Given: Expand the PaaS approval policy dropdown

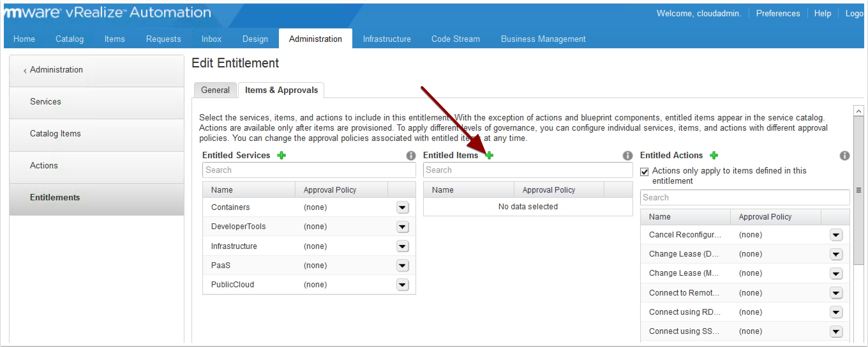Looking at the screenshot, I should [402, 266].
